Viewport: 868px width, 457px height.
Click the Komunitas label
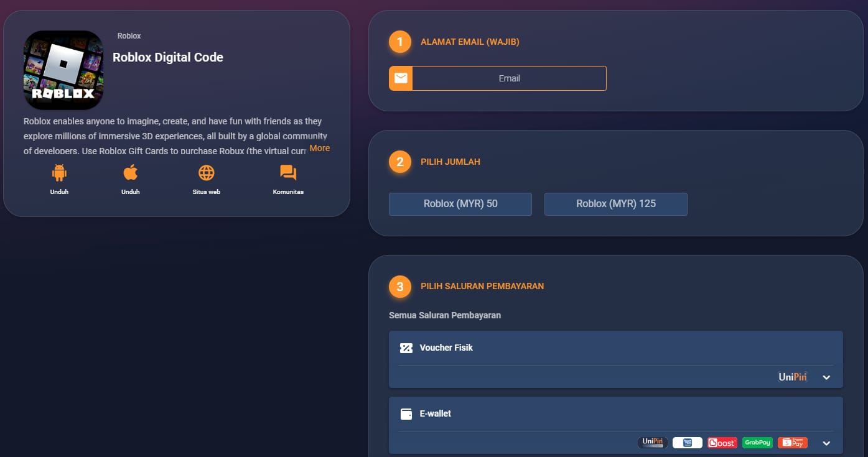pyautogui.click(x=288, y=192)
